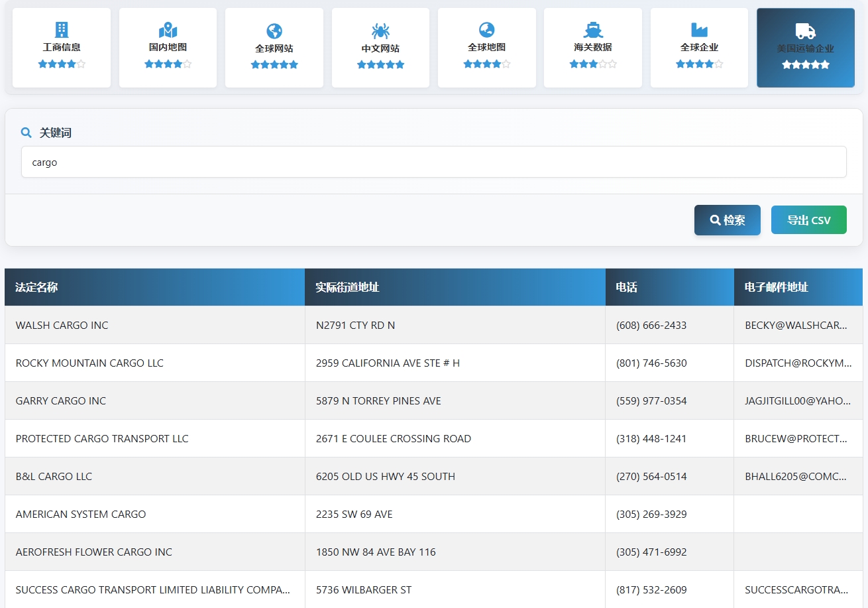Click address 1850 NW 84 AVE BAY 116
Viewport: 868px width, 608px height.
click(x=376, y=552)
